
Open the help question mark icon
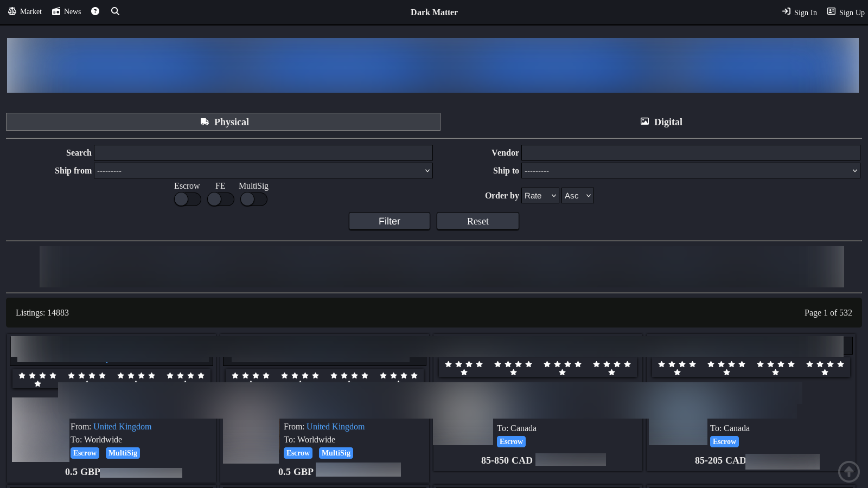point(95,11)
